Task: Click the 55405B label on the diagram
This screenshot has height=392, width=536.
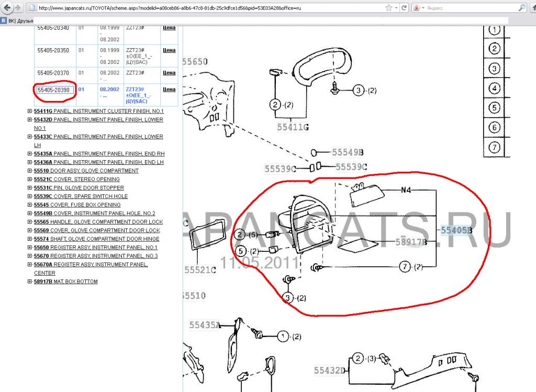Action: 456,230
